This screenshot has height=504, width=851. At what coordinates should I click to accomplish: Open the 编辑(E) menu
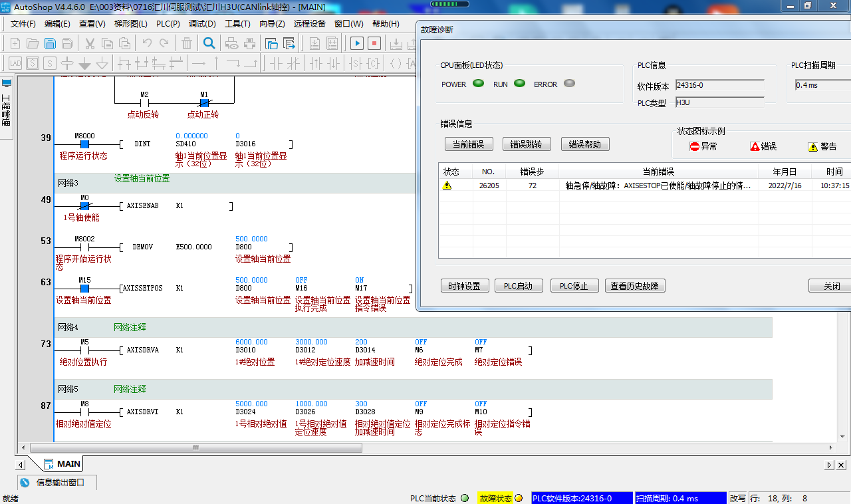(x=57, y=24)
